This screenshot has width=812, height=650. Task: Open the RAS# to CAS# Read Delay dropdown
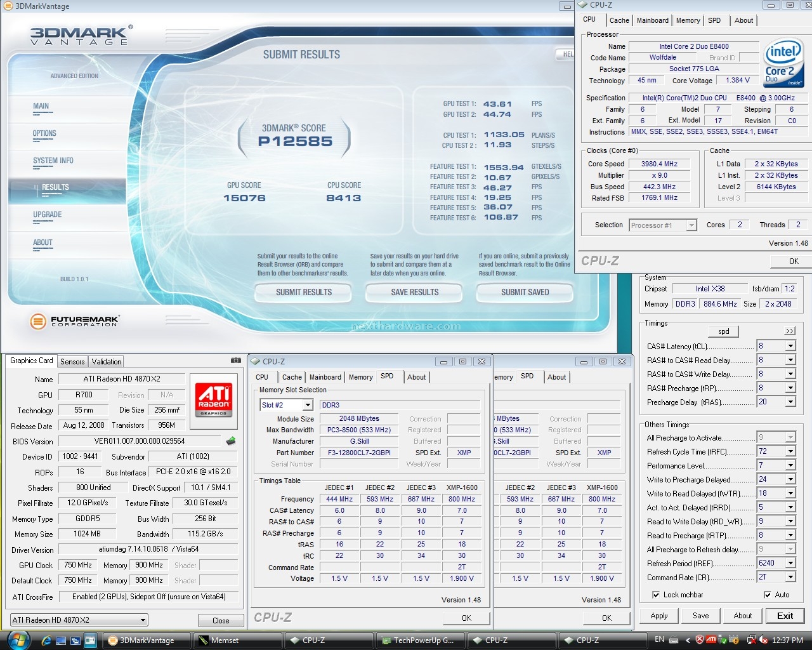790,360
